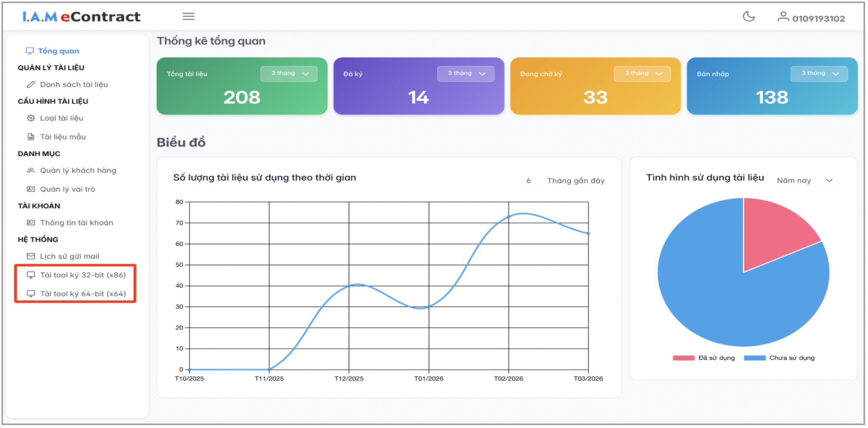This screenshot has height=428, width=868.
Task: Click pencil icon beside Danh sách tài liệu
Action: click(x=31, y=84)
